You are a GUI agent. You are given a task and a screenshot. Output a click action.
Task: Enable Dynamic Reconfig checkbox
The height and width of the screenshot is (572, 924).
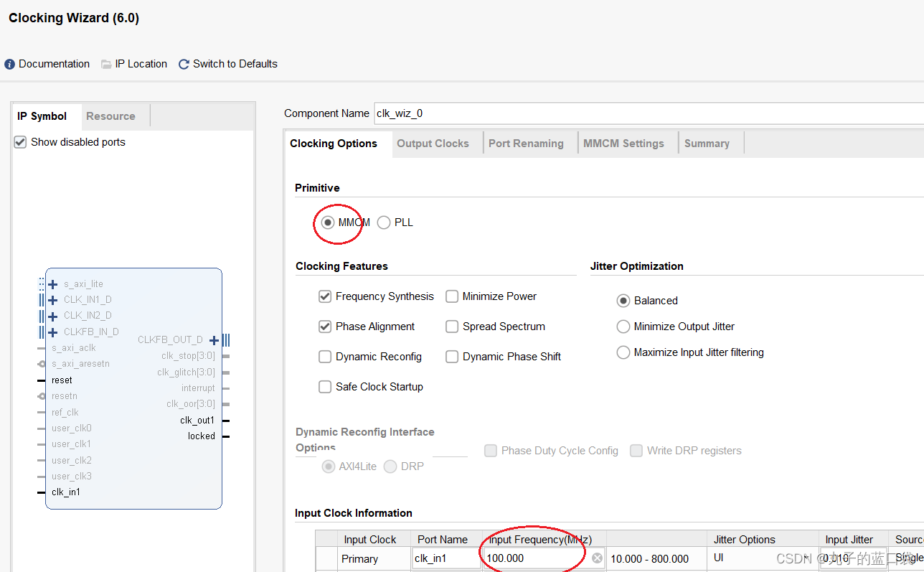click(x=325, y=357)
